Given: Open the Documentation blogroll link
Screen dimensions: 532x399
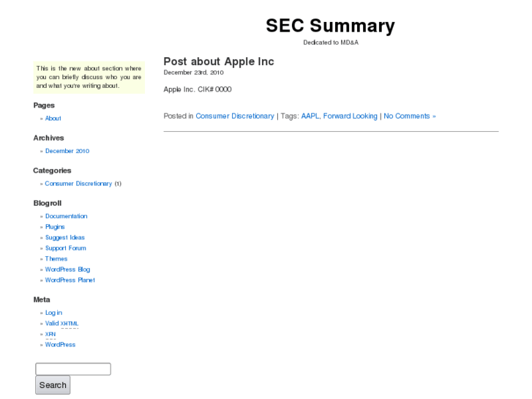Looking at the screenshot, I should coord(66,216).
